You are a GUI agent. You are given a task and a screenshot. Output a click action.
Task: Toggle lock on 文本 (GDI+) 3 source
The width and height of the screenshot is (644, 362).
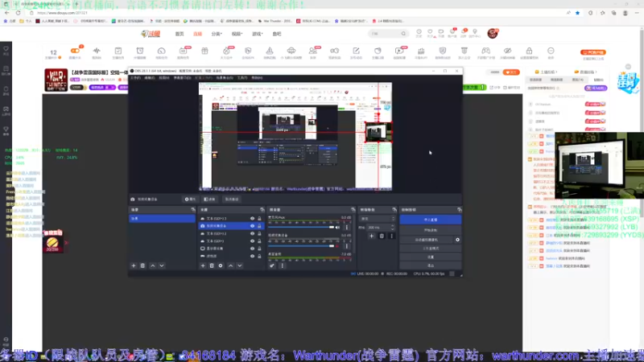(x=259, y=219)
